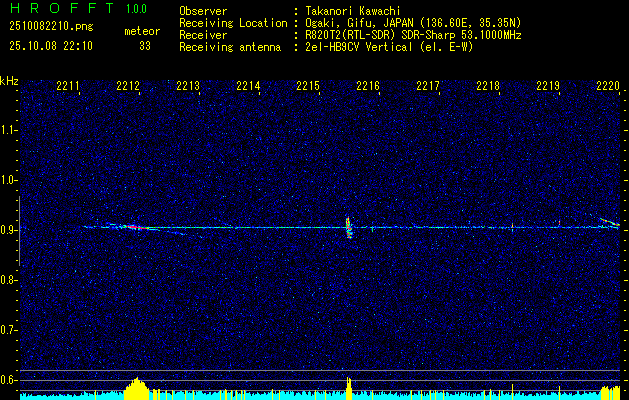This screenshot has height=400, width=629.
Task: Click the red echo trace near 2212
Action: (x=135, y=227)
